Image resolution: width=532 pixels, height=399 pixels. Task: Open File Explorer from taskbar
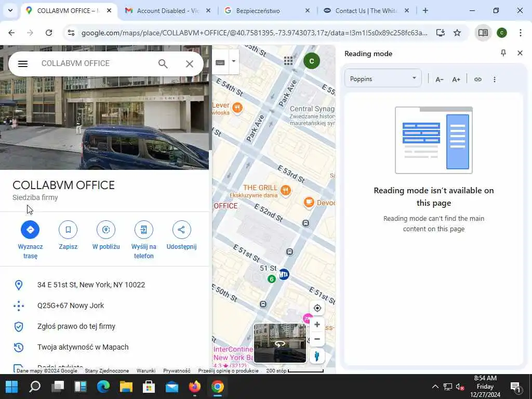click(126, 387)
